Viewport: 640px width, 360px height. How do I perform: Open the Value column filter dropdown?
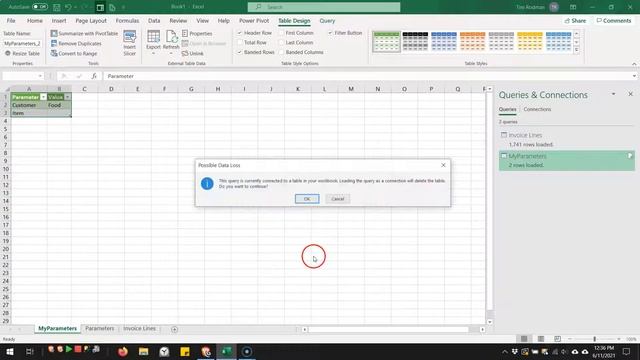click(x=67, y=97)
